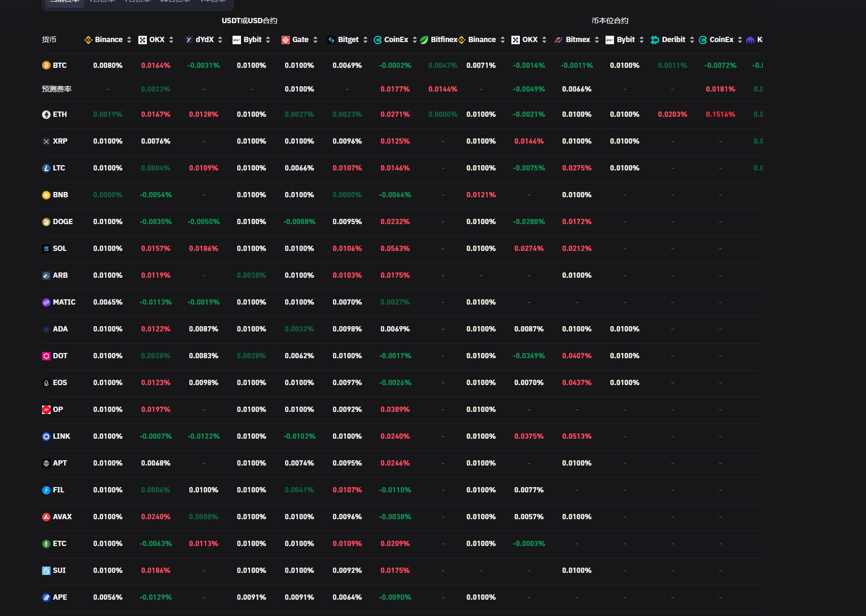
Task: Click 0.0240% in the AVAX row
Action: tap(156, 517)
